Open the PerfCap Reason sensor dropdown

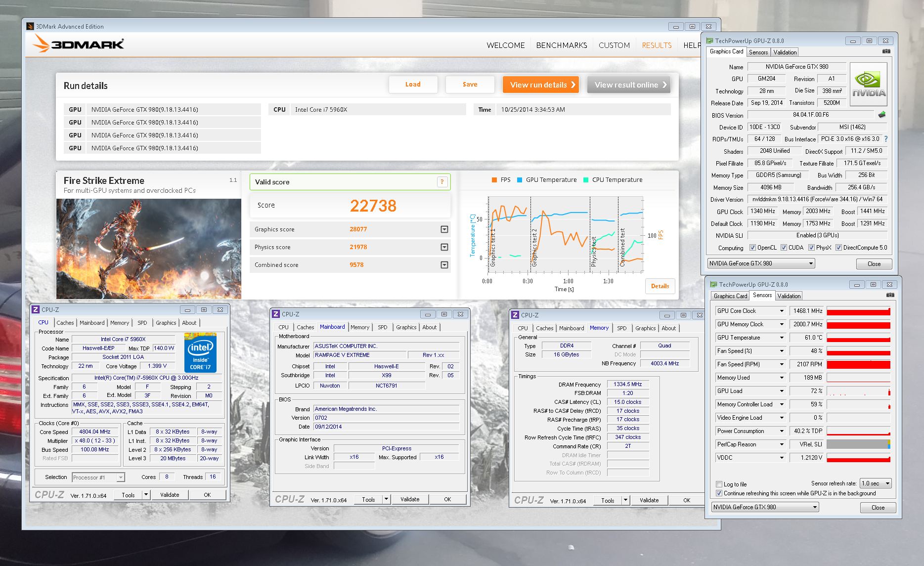tap(782, 444)
